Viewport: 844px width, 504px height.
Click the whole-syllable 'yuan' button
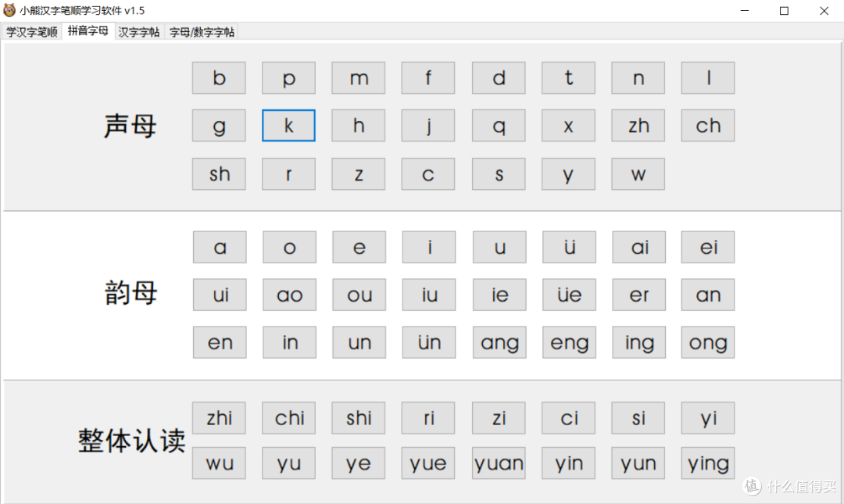click(499, 463)
